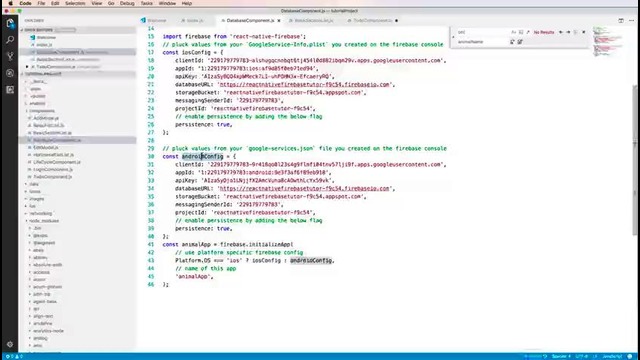Toggle Match Case in find widget
The width and height of the screenshot is (640, 360).
(x=513, y=32)
